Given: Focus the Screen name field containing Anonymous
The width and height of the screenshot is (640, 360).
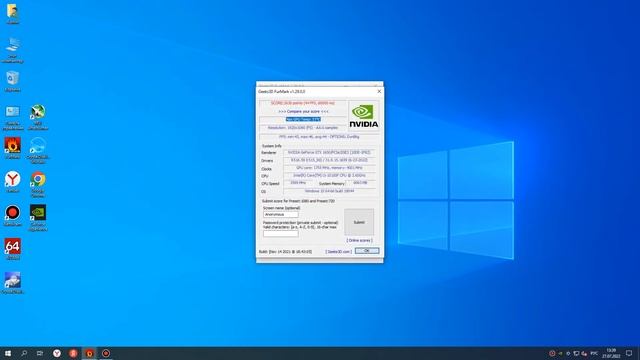Looking at the screenshot, I should [280, 214].
